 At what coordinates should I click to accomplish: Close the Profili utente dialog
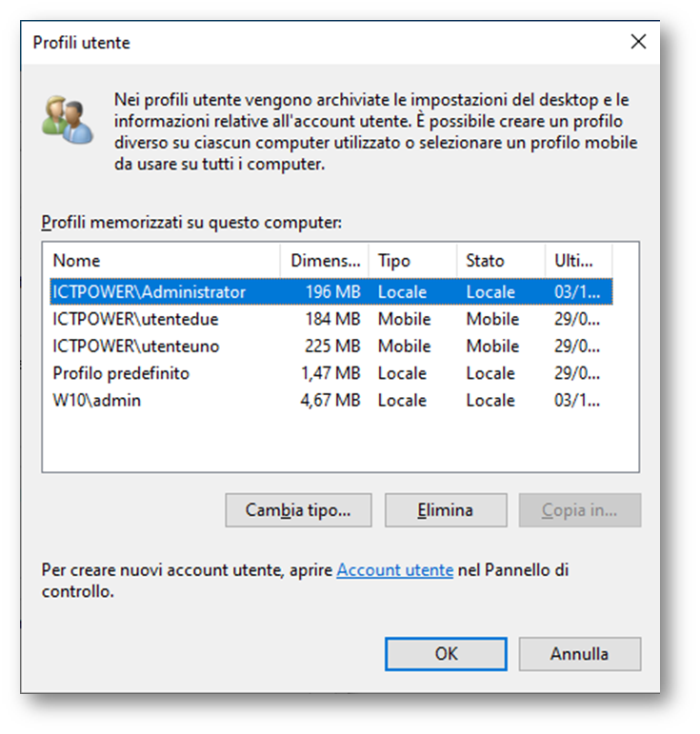tap(638, 42)
